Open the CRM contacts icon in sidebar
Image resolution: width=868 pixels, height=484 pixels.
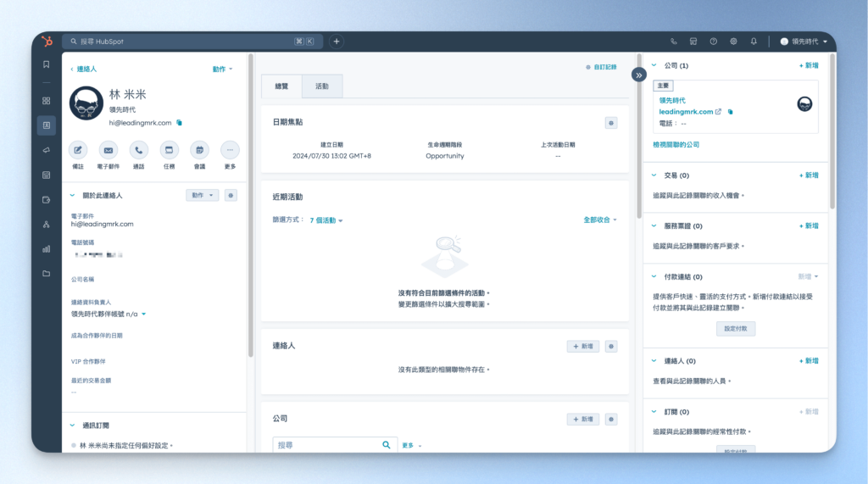click(x=47, y=125)
